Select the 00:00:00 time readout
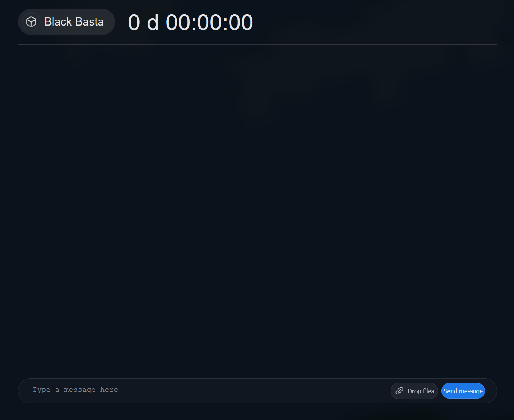The height and width of the screenshot is (420, 514). (210, 22)
